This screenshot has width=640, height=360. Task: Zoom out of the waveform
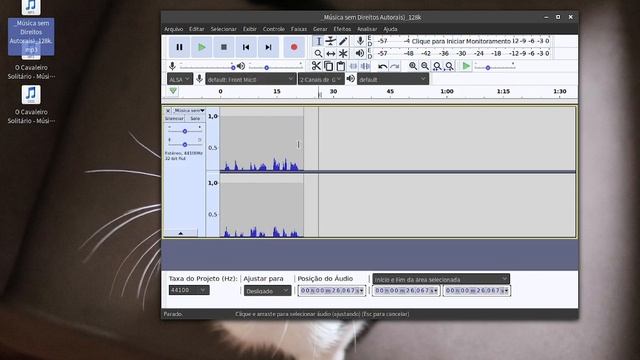pyautogui.click(x=425, y=66)
